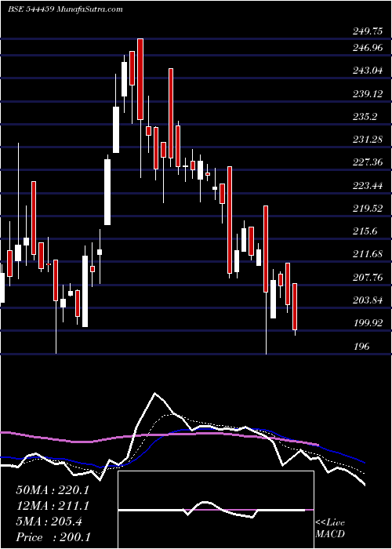
Task: Click the 243.04 price axis label
Action: (x=368, y=71)
